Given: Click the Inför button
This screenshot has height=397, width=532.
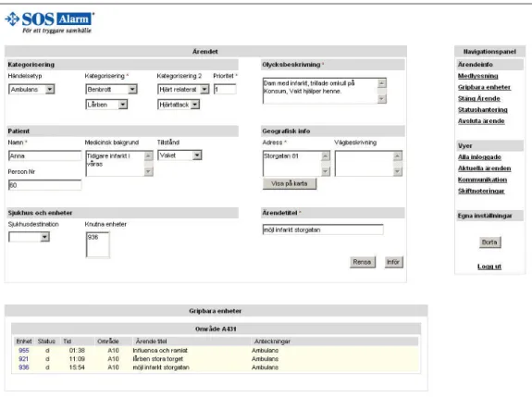Looking at the screenshot, I should tap(393, 262).
